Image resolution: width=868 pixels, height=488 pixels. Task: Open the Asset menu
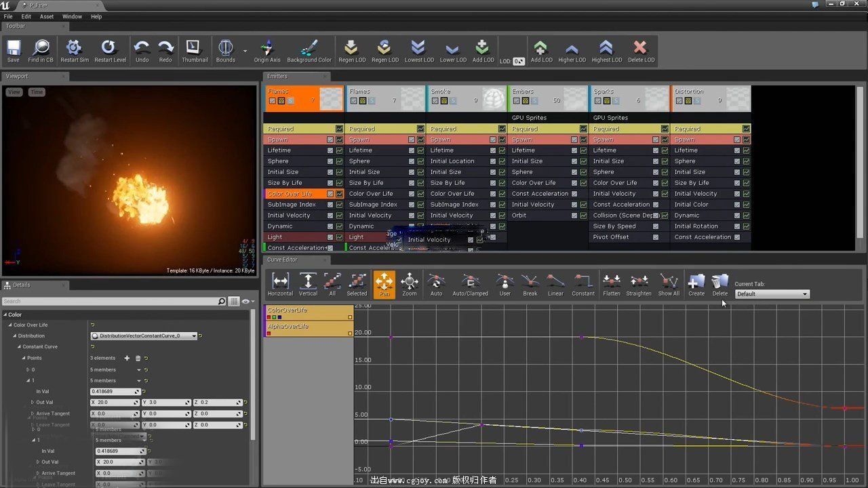(x=47, y=16)
